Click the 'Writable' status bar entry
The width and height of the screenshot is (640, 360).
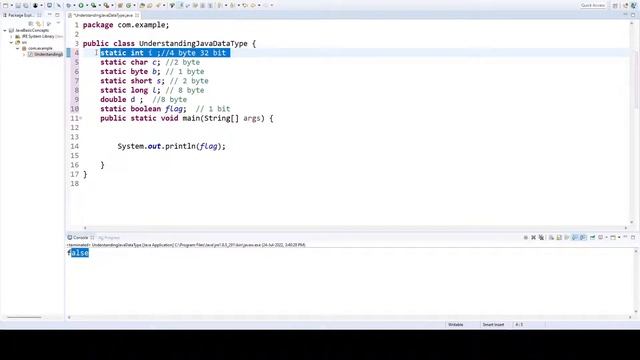click(x=456, y=325)
